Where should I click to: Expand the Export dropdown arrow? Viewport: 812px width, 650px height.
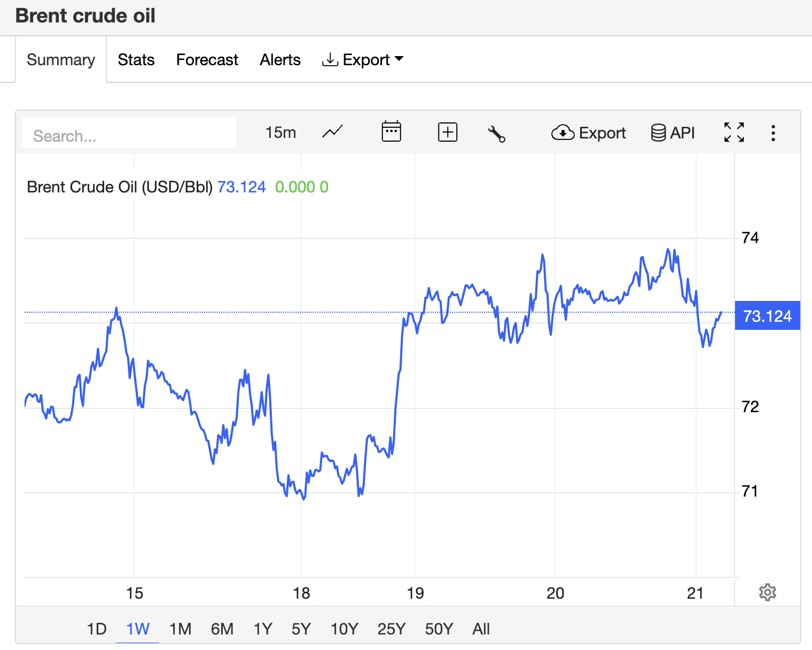[399, 59]
